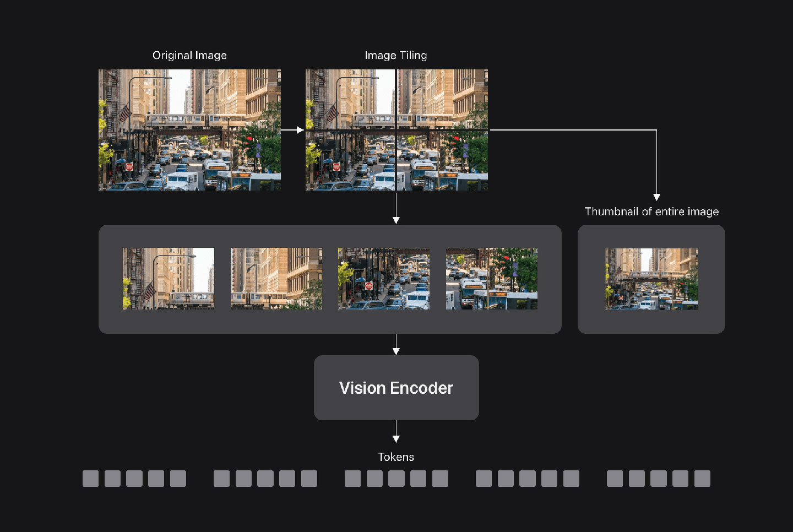Click the arrowhead between Original and Tiling images
This screenshot has width=793, height=532.
[300, 130]
